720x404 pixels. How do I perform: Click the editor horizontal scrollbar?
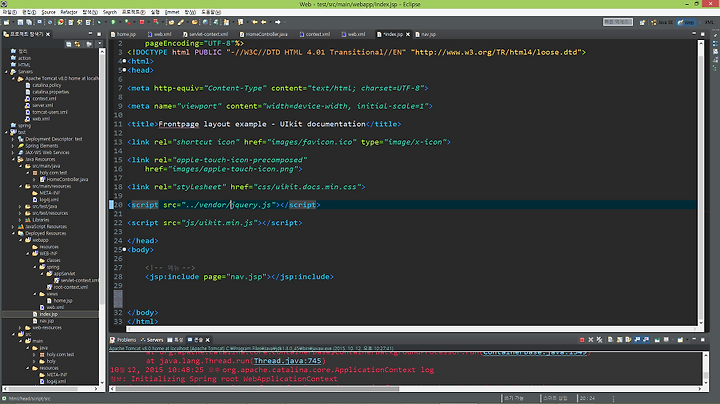412,329
